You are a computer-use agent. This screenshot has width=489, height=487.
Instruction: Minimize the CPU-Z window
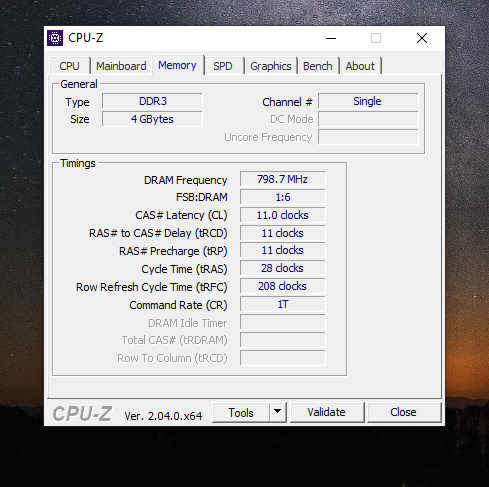click(331, 38)
